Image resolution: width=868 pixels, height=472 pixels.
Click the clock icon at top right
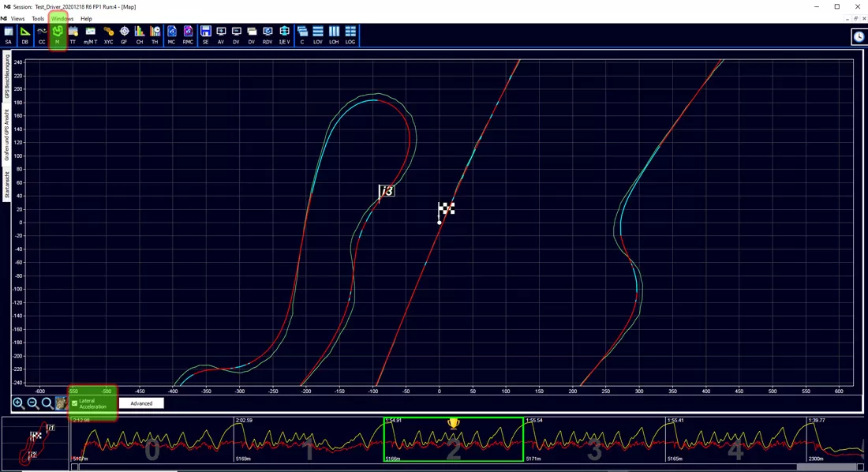coord(859,36)
